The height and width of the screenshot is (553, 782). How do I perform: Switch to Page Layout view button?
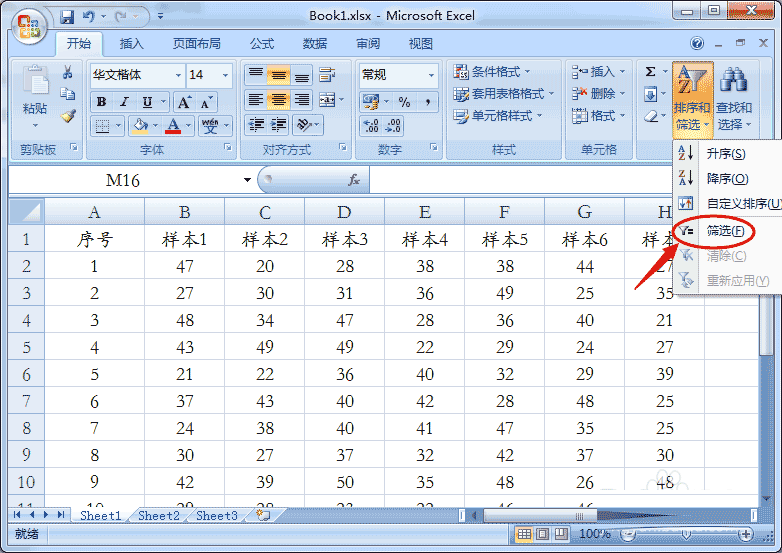click(543, 535)
